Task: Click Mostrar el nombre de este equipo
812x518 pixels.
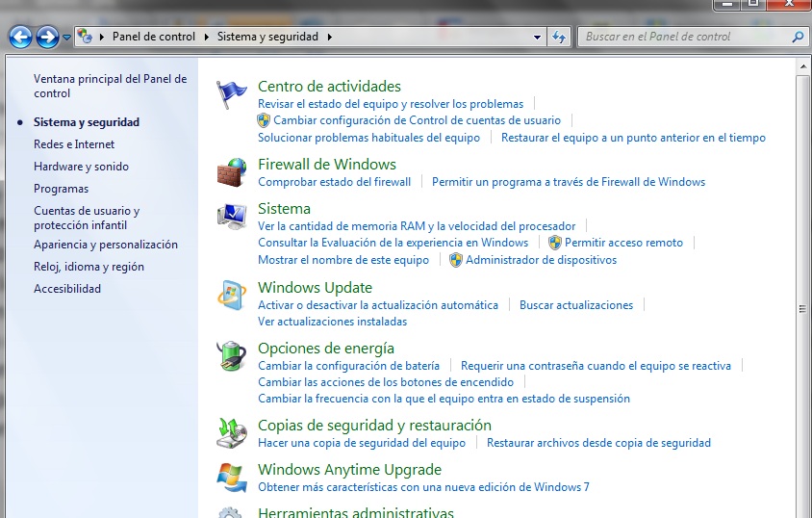Action: [343, 260]
